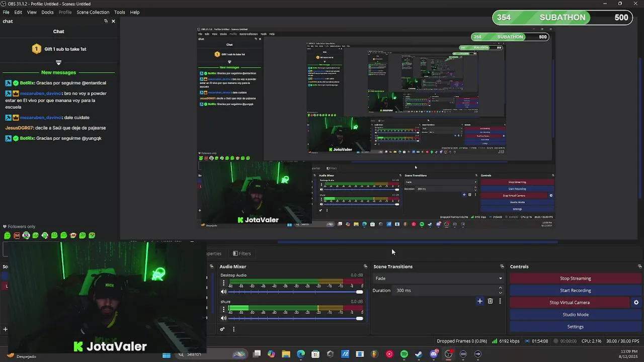Expand the chat leaderboard chevron
The image size is (644, 362).
(58, 63)
